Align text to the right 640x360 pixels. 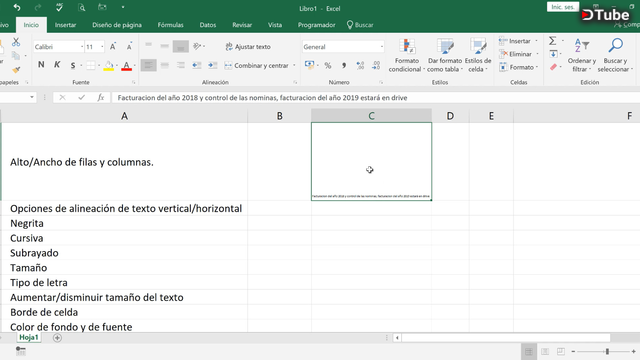click(x=180, y=65)
